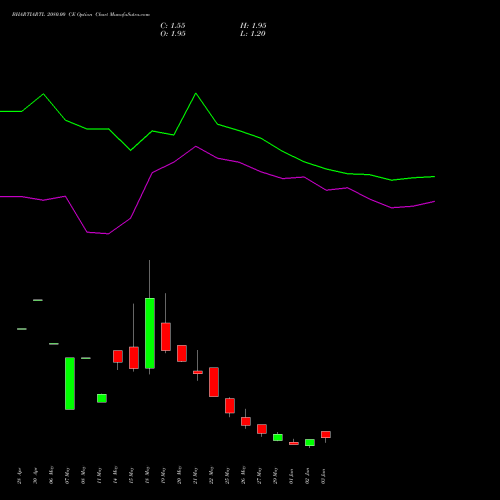This screenshot has height=500, width=500.
Task: Click the 03 Jun date label
Action: [323, 476]
